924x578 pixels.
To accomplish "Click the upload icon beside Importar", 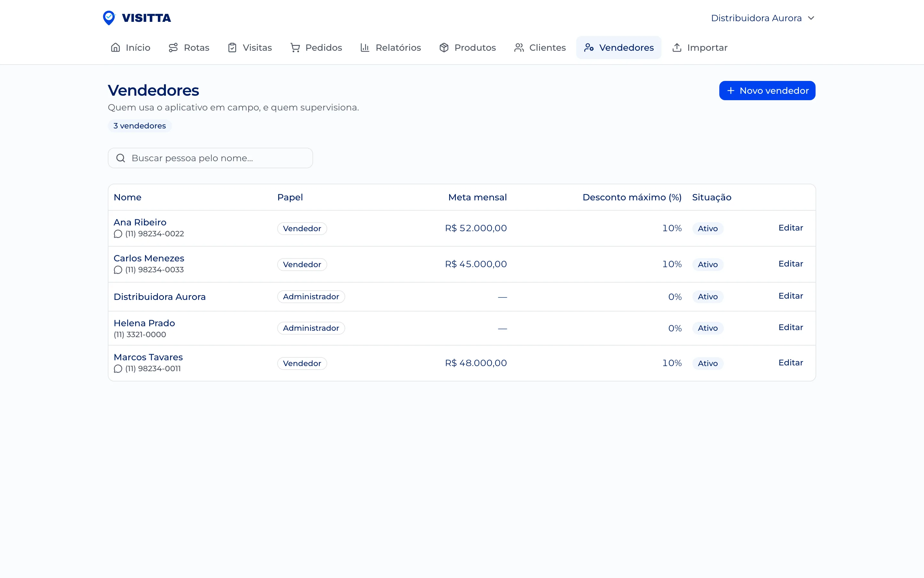I will [x=677, y=48].
